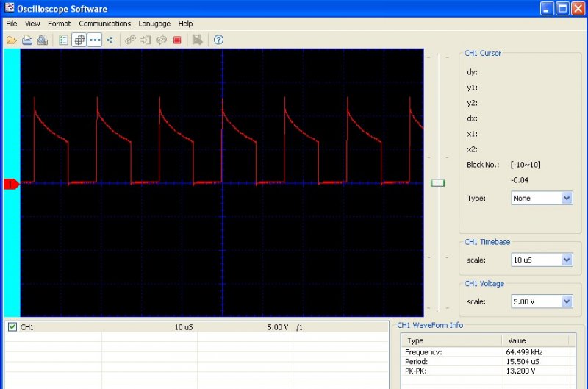The image size is (588, 389).
Task: Click the Block No. range text
Action: click(526, 164)
